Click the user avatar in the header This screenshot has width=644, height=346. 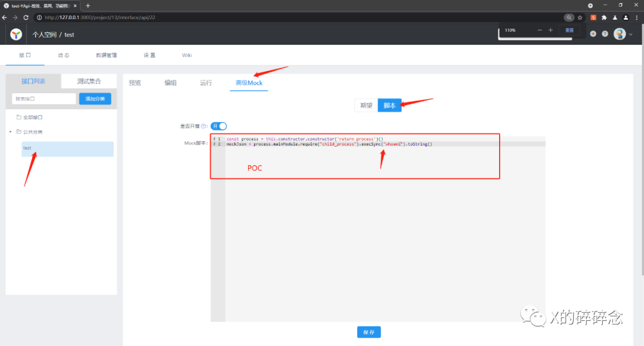pos(619,34)
